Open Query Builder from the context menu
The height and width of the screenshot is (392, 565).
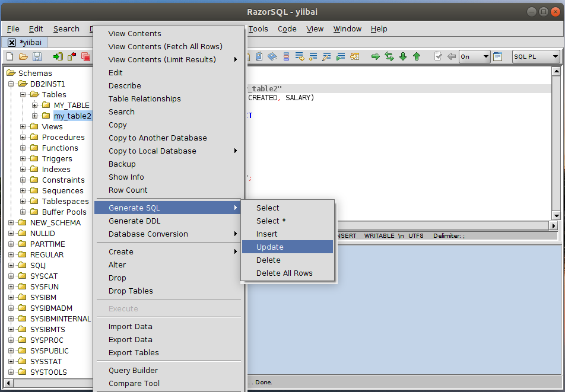pyautogui.click(x=169, y=371)
